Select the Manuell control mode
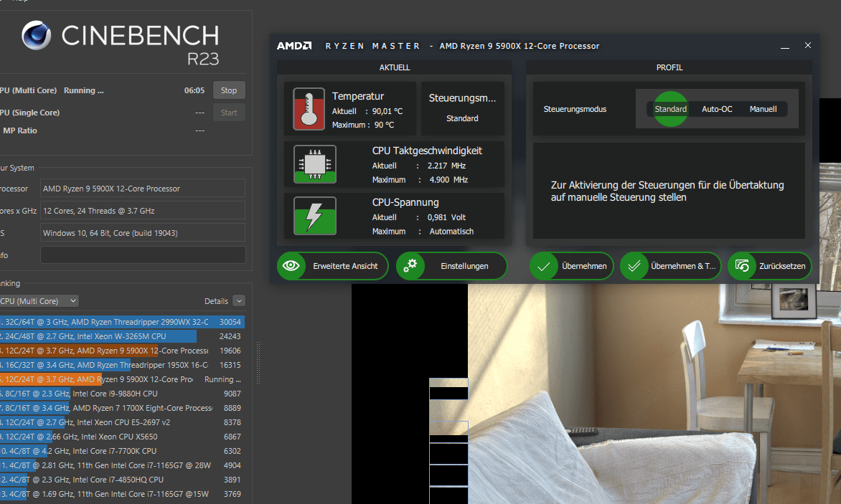 pyautogui.click(x=763, y=109)
